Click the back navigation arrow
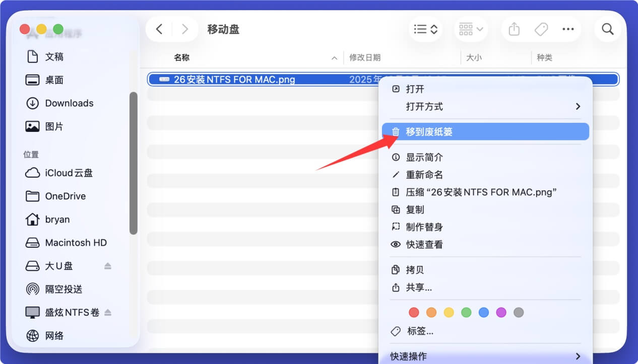 (x=159, y=29)
